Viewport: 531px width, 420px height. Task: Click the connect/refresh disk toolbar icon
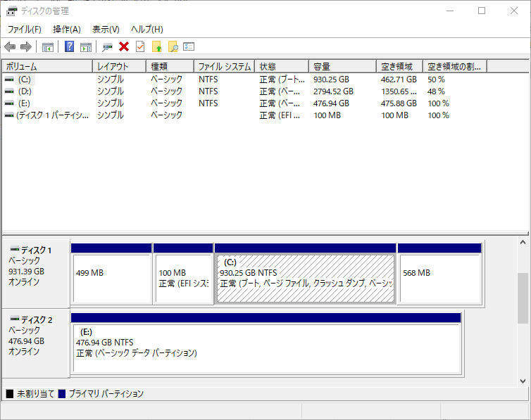click(x=107, y=47)
